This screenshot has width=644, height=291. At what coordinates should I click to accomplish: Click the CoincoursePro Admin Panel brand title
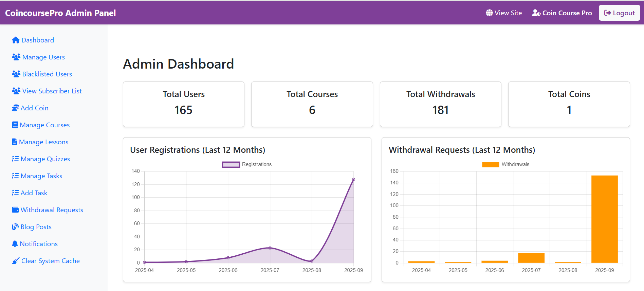pos(60,13)
